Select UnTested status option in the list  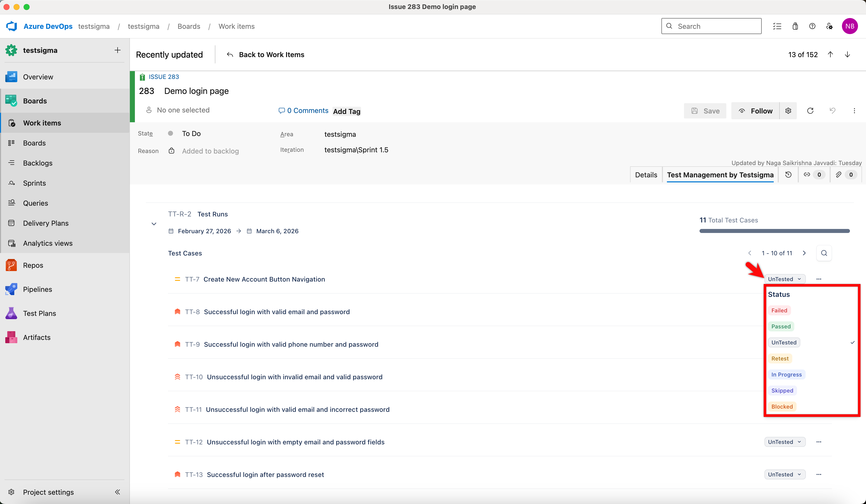coord(784,343)
